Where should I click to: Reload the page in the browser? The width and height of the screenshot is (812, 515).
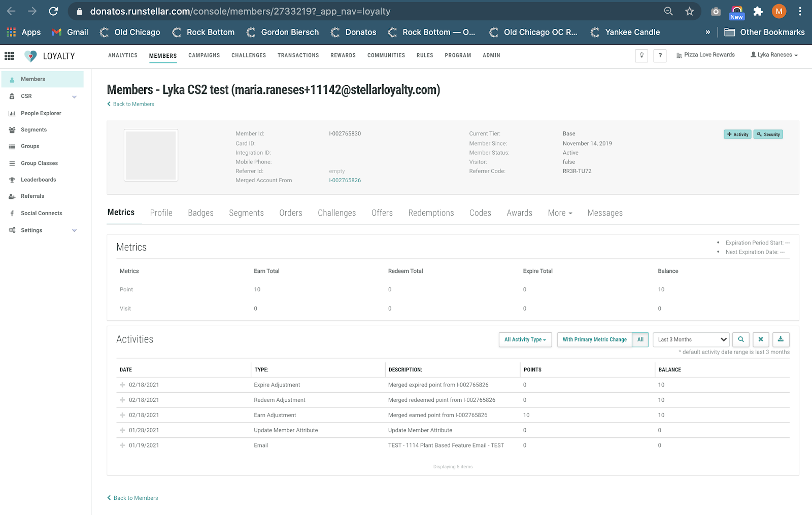point(53,11)
